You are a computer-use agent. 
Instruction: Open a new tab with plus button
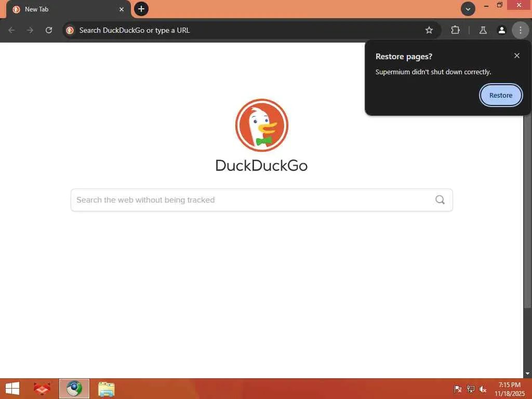(141, 9)
